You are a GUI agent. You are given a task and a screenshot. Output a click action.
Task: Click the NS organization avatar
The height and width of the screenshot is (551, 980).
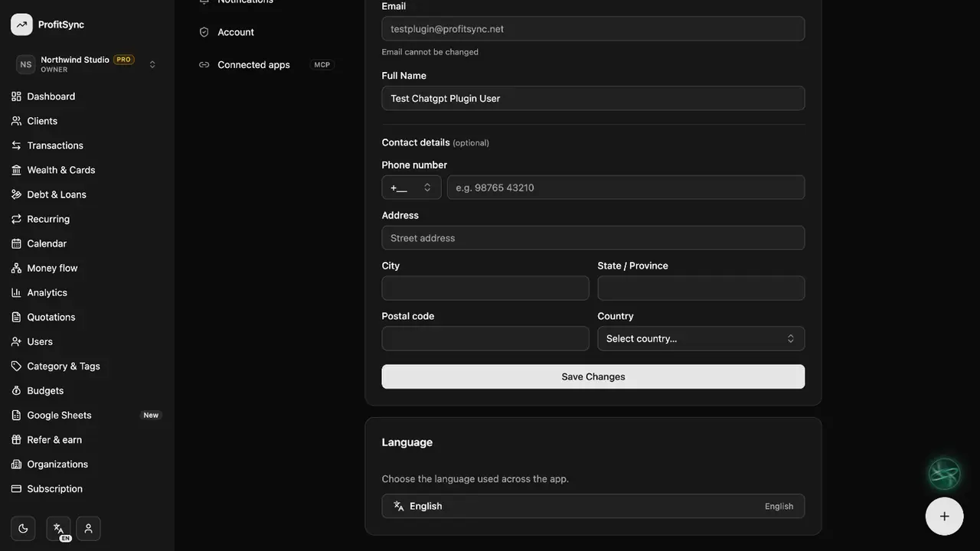(x=25, y=64)
